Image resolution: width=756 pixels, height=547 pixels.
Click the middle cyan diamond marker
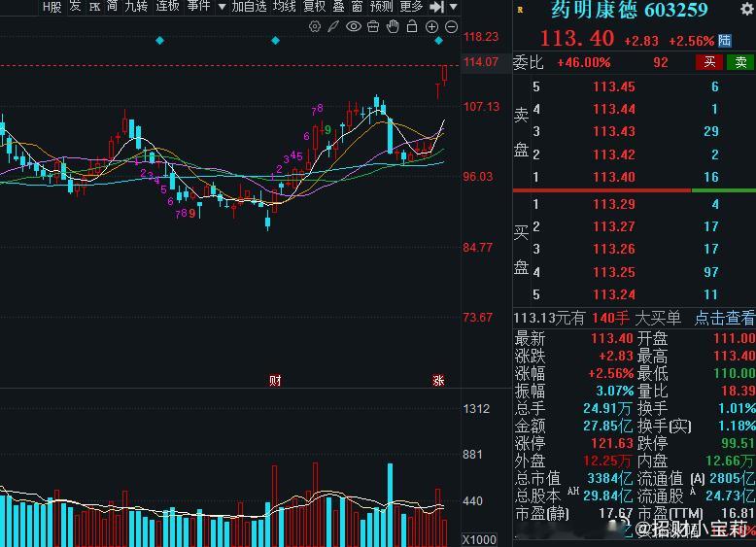pos(275,41)
